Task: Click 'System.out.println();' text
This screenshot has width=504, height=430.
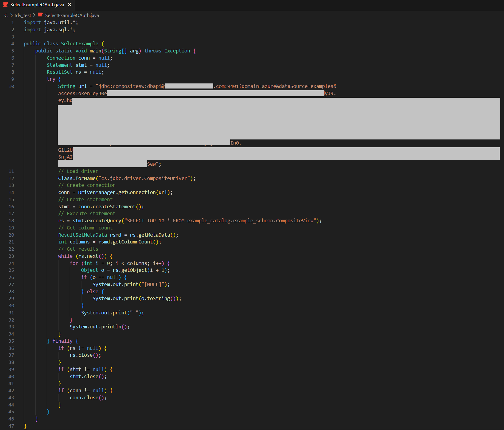Action: [x=99, y=327]
